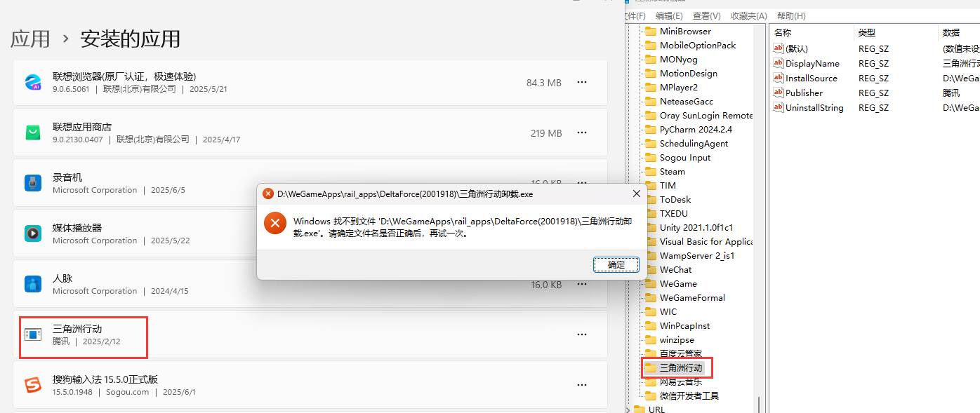Image resolution: width=980 pixels, height=413 pixels.
Task: Click the 三角洲行动 app icon in list
Action: pyautogui.click(x=33, y=334)
